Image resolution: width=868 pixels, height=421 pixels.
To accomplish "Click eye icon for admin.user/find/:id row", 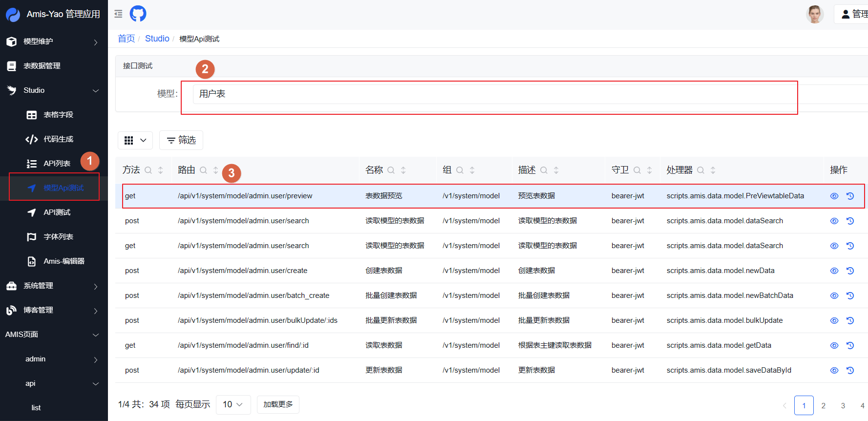I will point(834,345).
